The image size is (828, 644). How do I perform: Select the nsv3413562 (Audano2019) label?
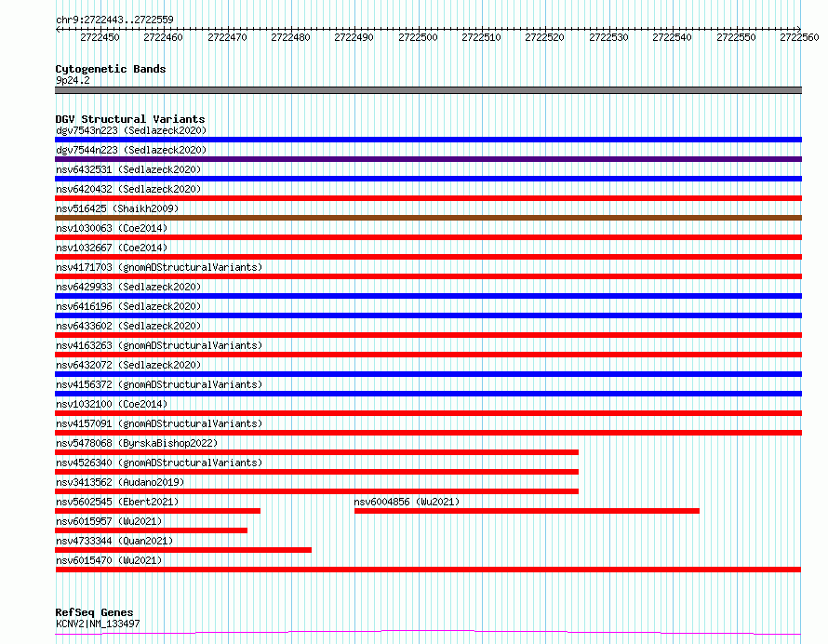[120, 482]
